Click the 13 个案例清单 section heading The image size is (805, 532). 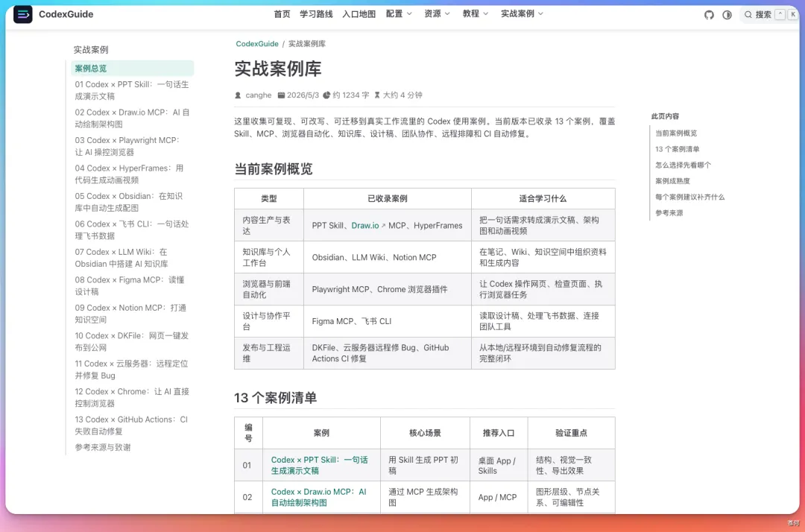click(275, 398)
